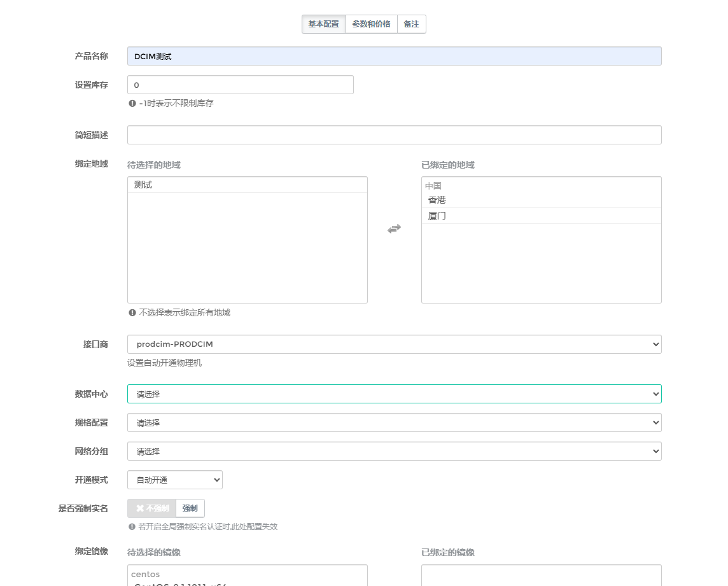Click the 绑定镜像 field label
Viewport: 728px width, 586px height.
[92, 551]
